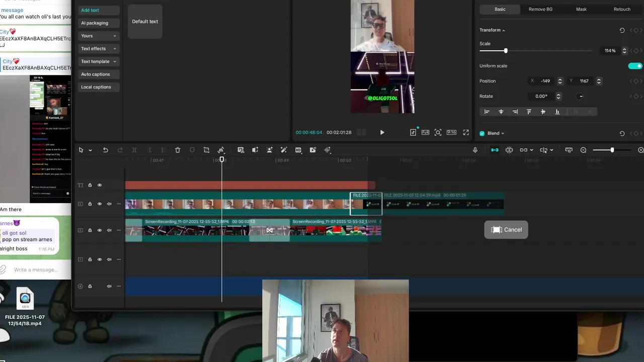Open Auto captions
This screenshot has height=362, width=644.
[99, 74]
